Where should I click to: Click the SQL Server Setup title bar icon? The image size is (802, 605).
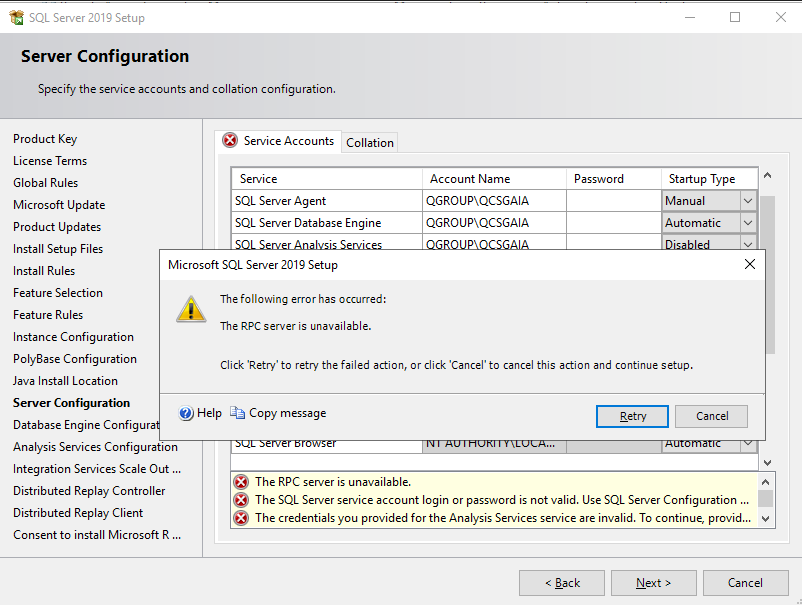click(16, 17)
